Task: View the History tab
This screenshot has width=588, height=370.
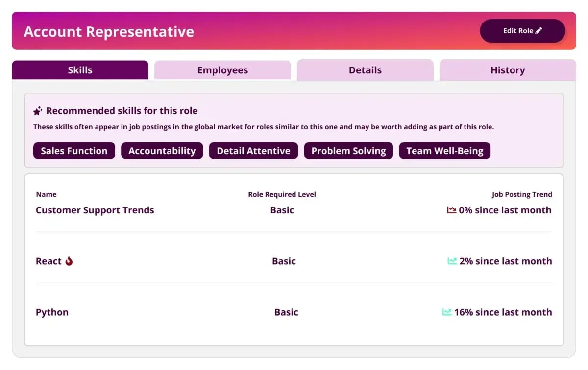Action: coord(508,70)
